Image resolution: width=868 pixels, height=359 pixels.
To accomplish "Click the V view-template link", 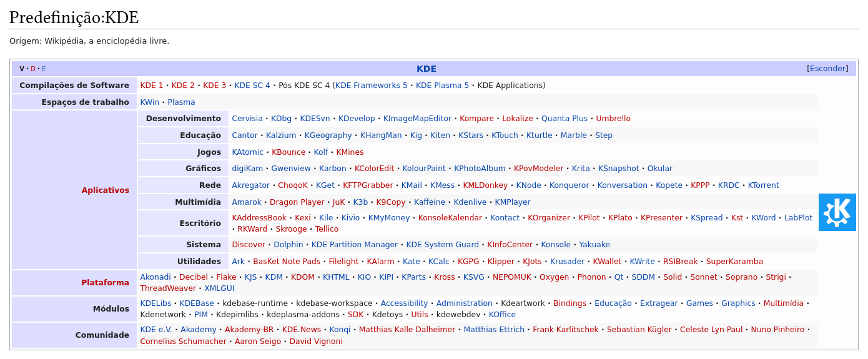I will coord(22,69).
